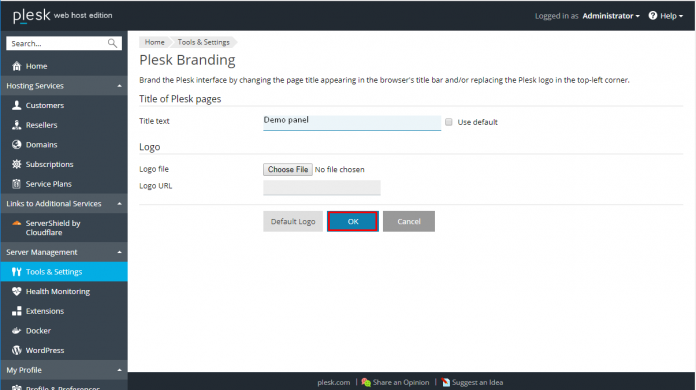Click the WordPress icon

coord(16,350)
